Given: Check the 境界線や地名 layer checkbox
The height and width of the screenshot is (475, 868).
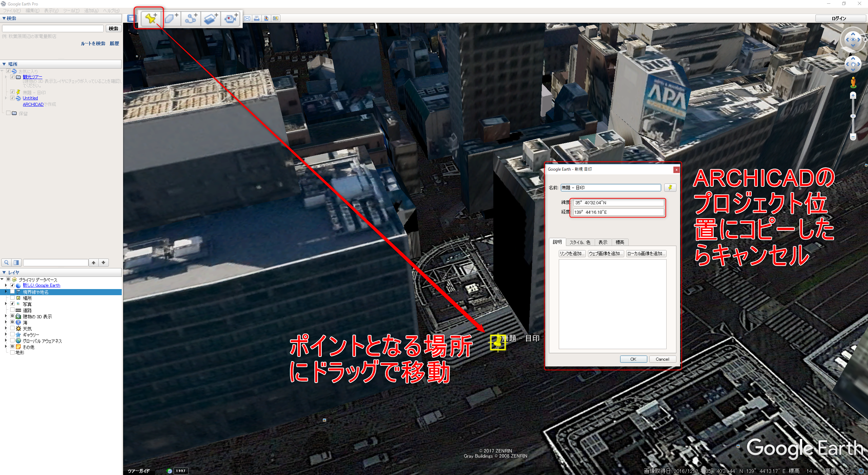Looking at the screenshot, I should [x=13, y=292].
